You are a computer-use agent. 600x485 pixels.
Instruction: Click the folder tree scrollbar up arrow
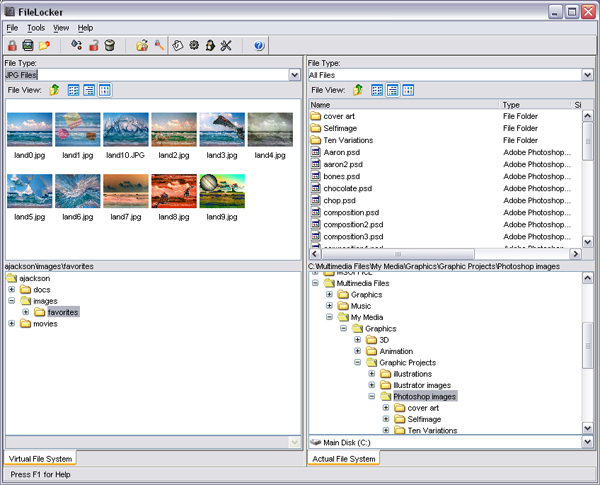588,278
